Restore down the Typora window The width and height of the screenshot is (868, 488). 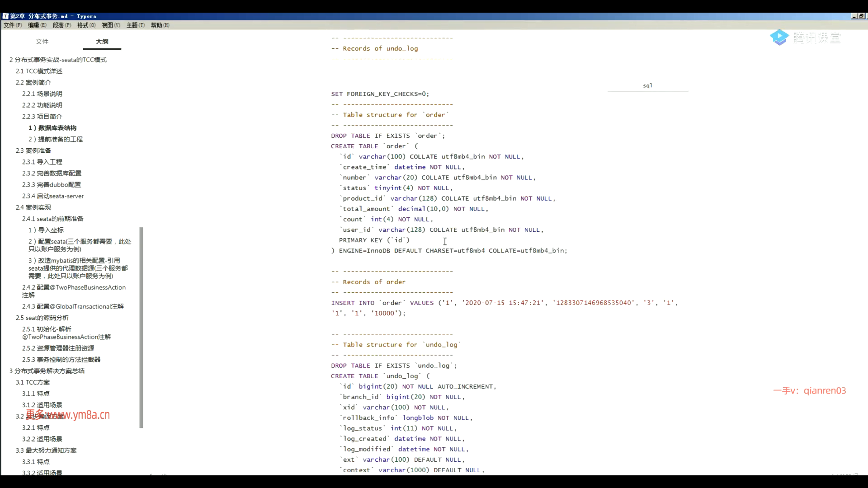861,16
